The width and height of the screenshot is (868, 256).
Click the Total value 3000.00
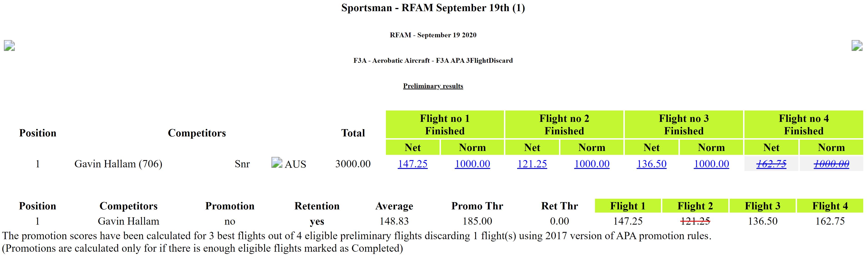click(x=353, y=164)
